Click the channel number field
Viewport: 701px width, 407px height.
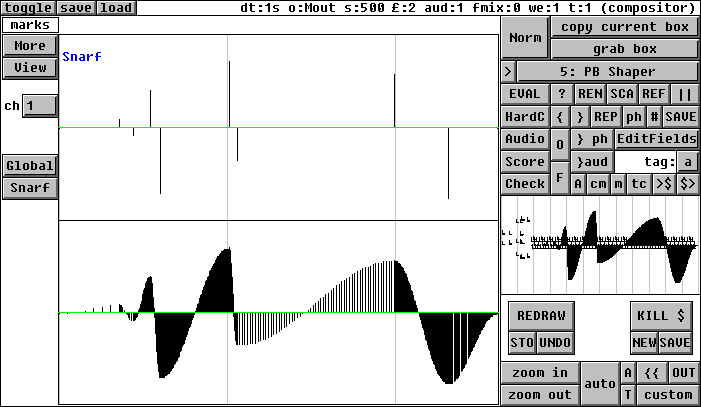click(39, 106)
